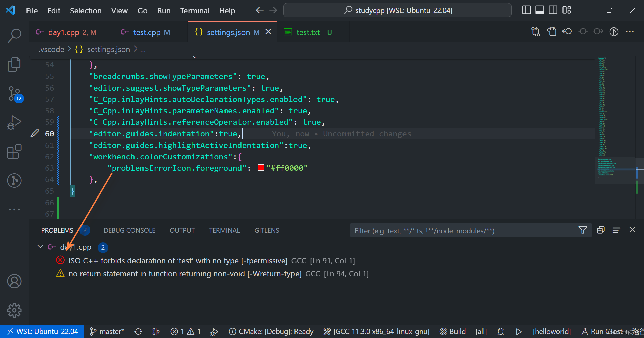Click the [helloworld] launch target
Viewport: 644px width, 338px height.
coord(551,332)
